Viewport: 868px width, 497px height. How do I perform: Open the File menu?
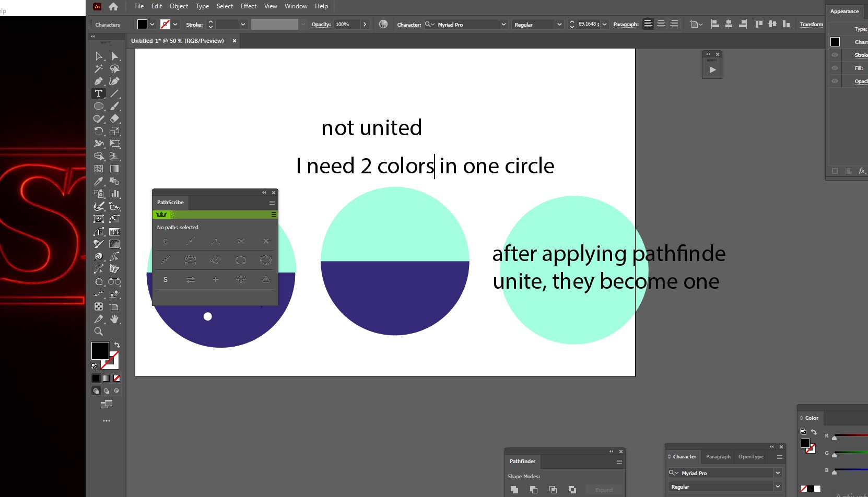pos(139,6)
